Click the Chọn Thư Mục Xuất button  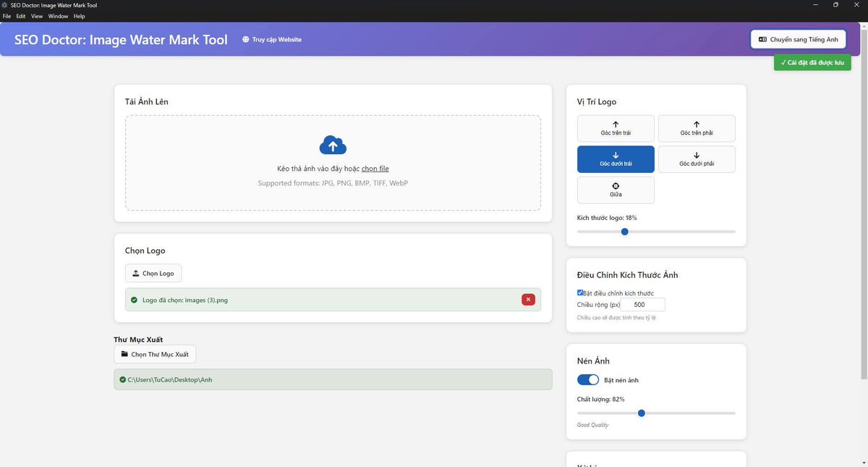coord(155,354)
